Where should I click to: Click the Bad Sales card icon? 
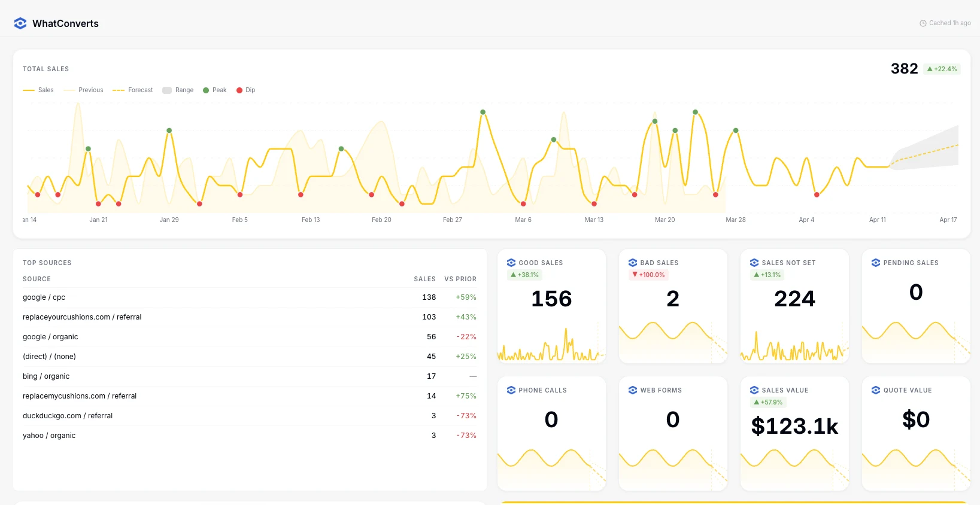pos(633,263)
